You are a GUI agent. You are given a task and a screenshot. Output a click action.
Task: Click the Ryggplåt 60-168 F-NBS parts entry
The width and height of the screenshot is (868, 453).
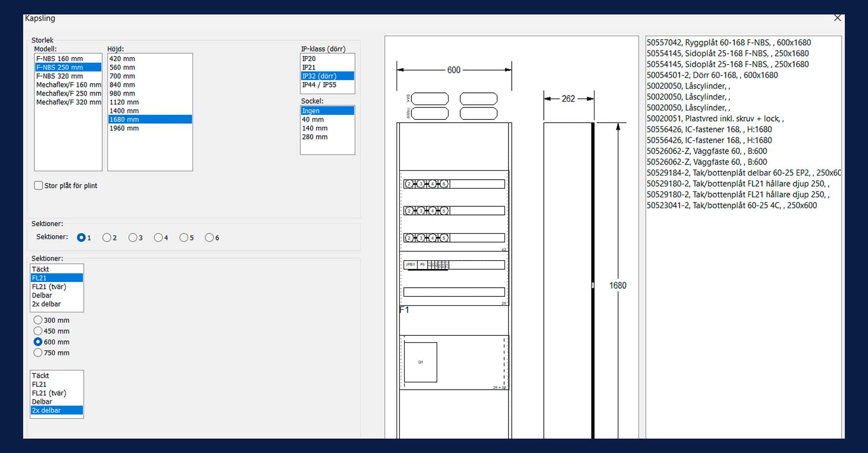pos(728,43)
